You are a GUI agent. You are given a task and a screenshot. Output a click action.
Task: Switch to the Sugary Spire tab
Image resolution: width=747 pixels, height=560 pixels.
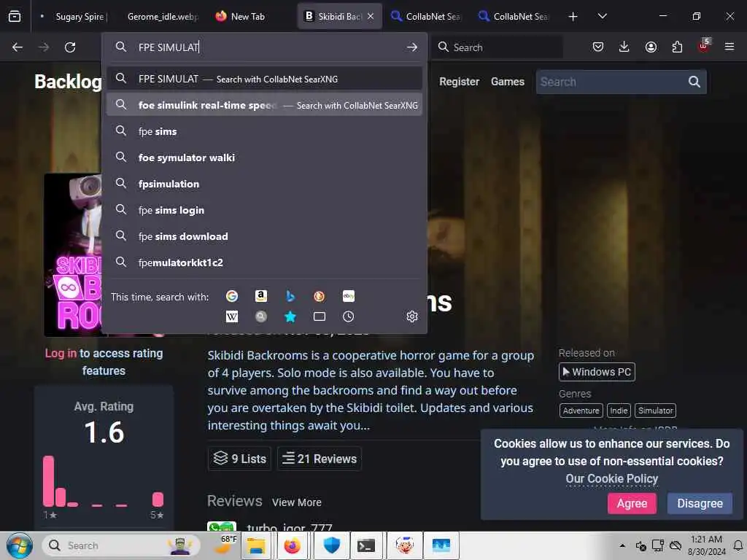point(74,17)
